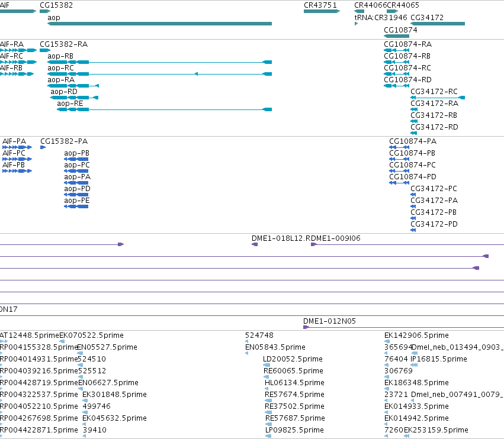Click the AIF-RB transcript label
This screenshot has width=504, height=439.
[11, 68]
